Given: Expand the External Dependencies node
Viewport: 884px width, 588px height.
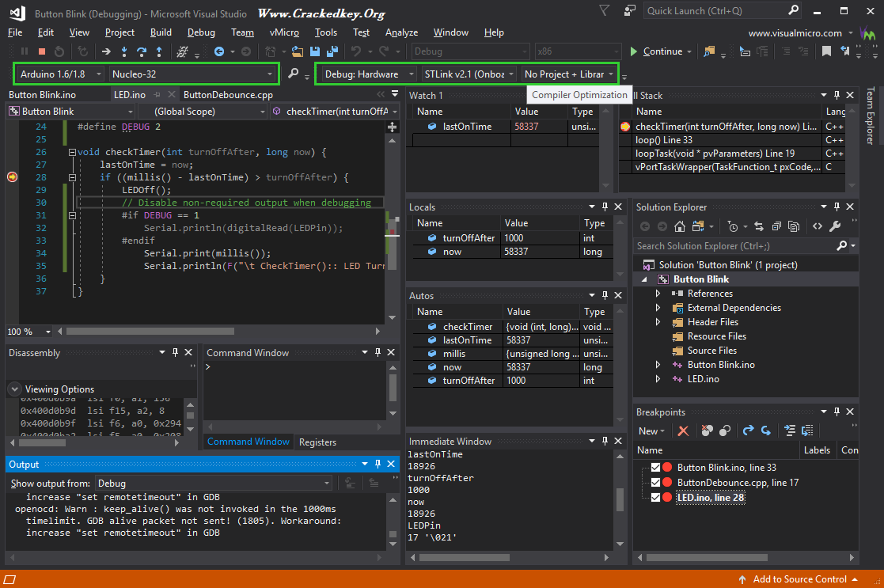Looking at the screenshot, I should tap(658, 308).
